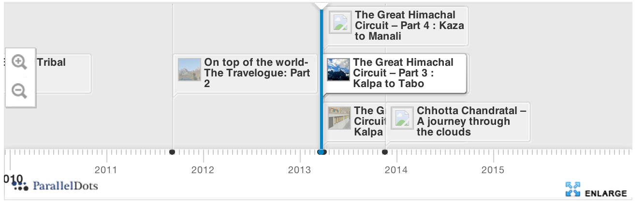Select "Part 3 : Kalpa to Tabo" title
644x208 pixels.
coord(403,73)
